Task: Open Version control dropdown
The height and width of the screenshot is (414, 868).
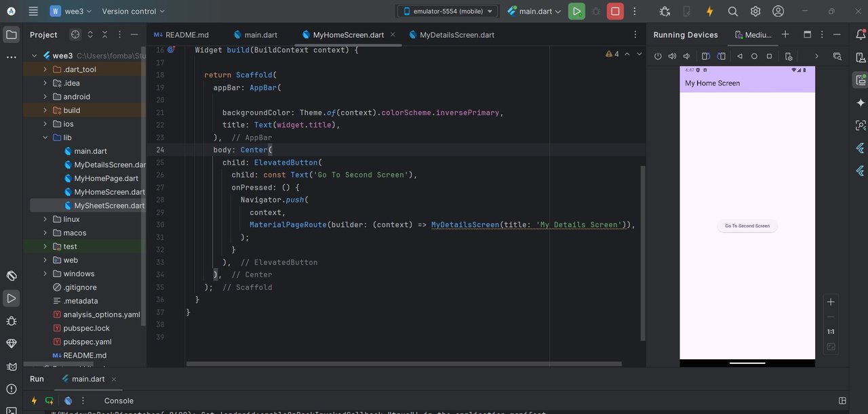Action: (133, 11)
